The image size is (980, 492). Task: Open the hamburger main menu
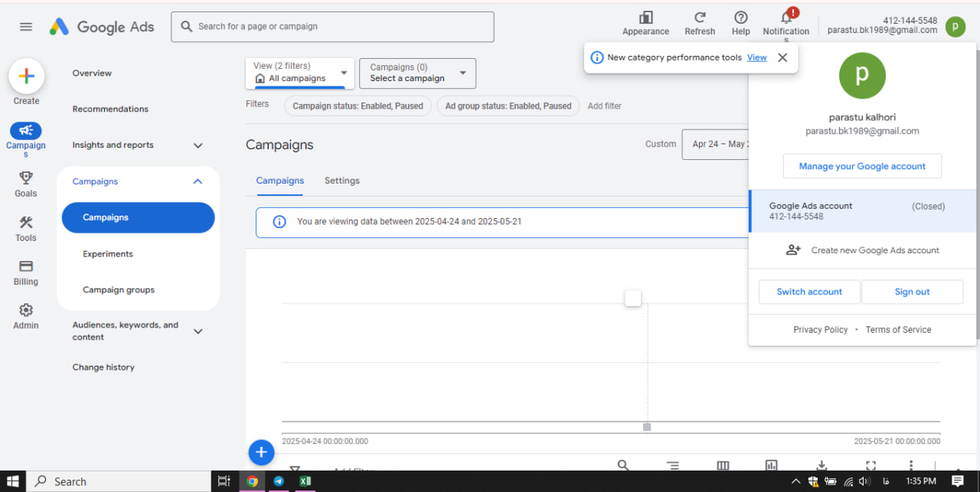pos(26,27)
